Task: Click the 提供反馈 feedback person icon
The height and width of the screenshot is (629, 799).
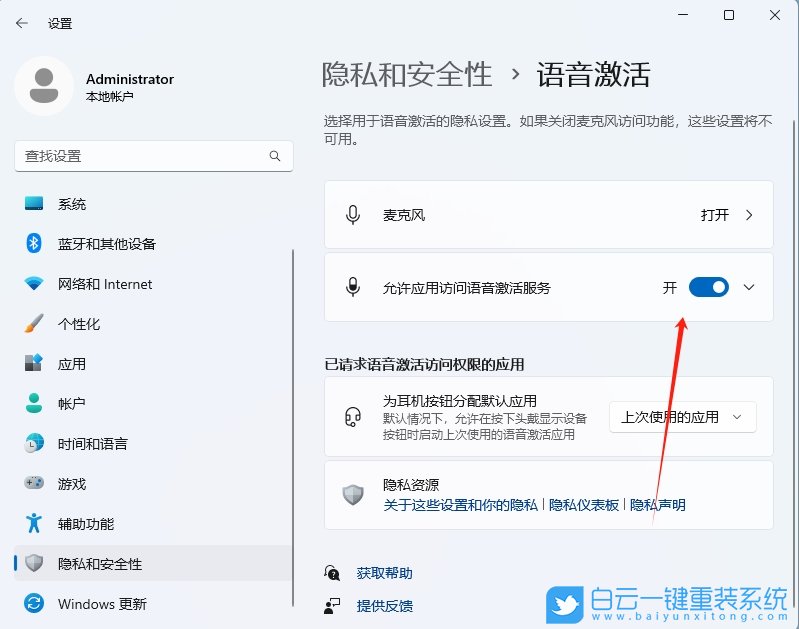Action: [x=332, y=606]
